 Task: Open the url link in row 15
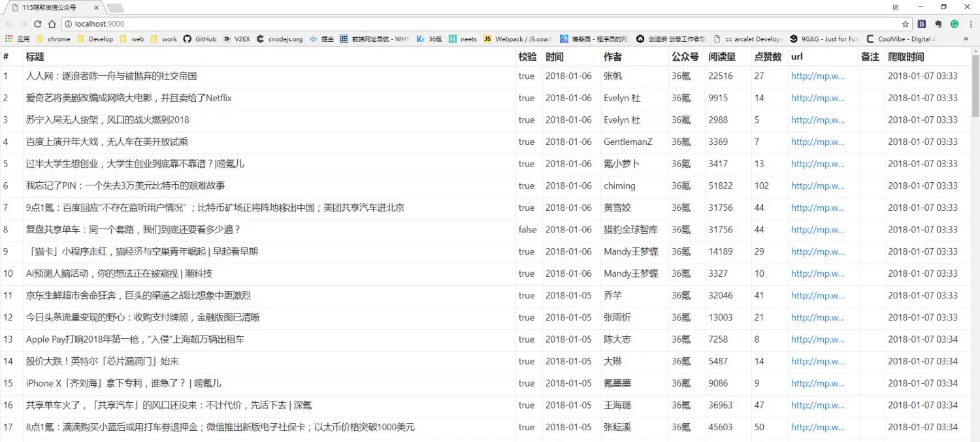(x=818, y=383)
